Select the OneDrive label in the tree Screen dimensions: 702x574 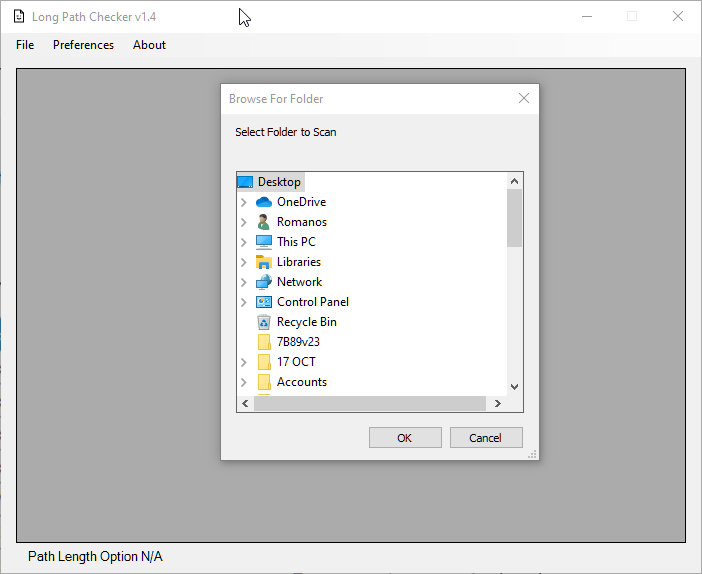tap(301, 202)
